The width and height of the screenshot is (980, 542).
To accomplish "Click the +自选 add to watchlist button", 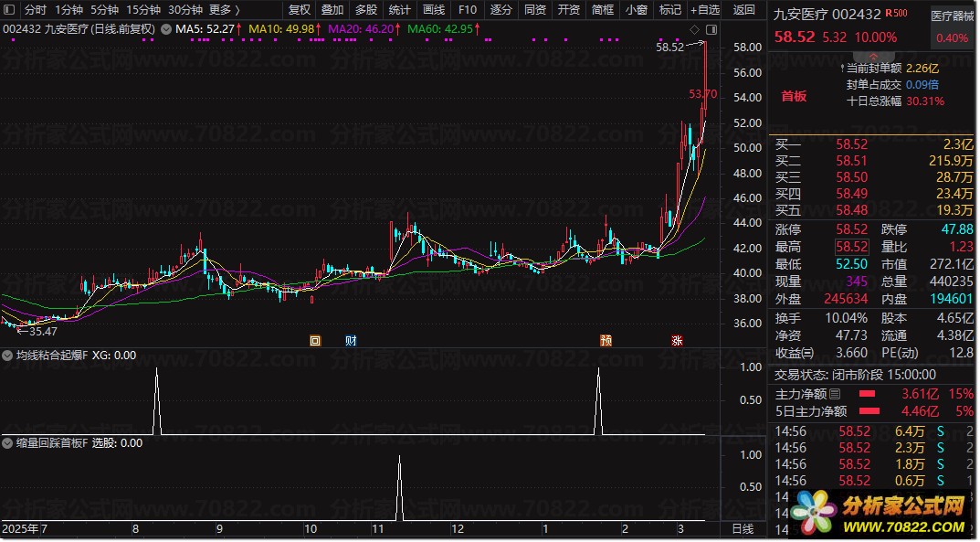I will [x=704, y=10].
